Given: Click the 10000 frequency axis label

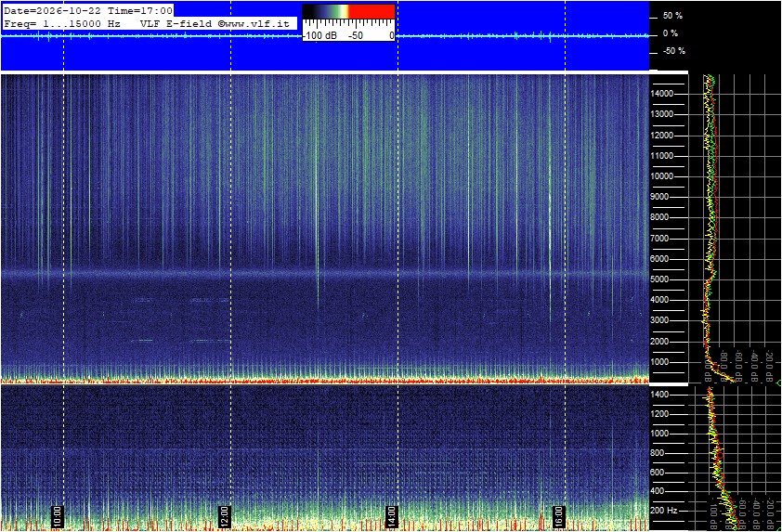Looking at the screenshot, I should (x=661, y=176).
